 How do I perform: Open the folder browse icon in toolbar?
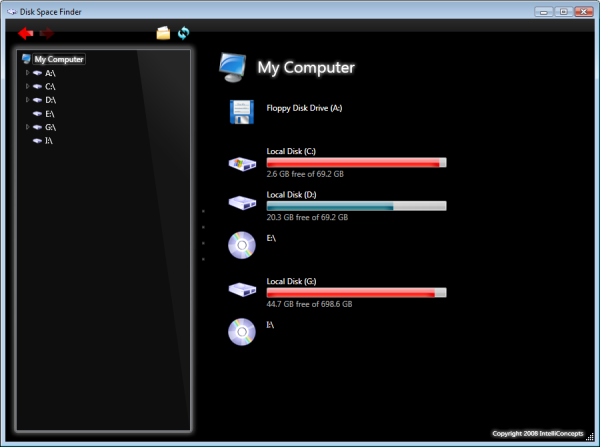[x=163, y=33]
